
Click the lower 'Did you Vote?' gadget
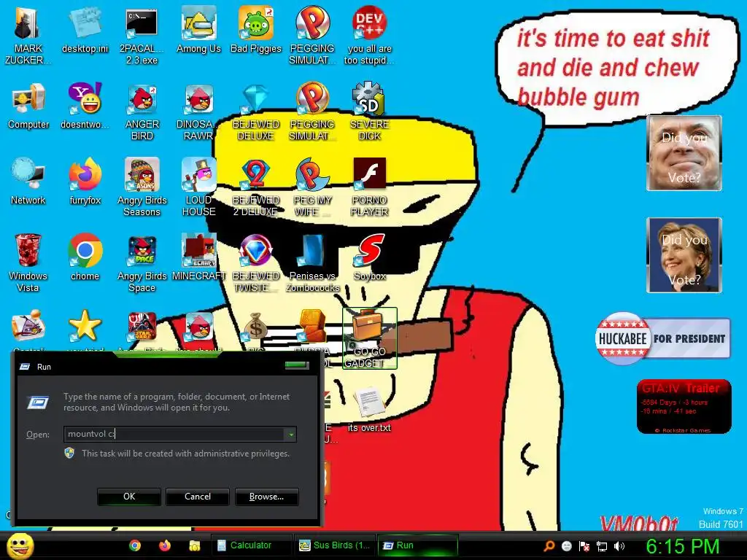click(x=684, y=254)
